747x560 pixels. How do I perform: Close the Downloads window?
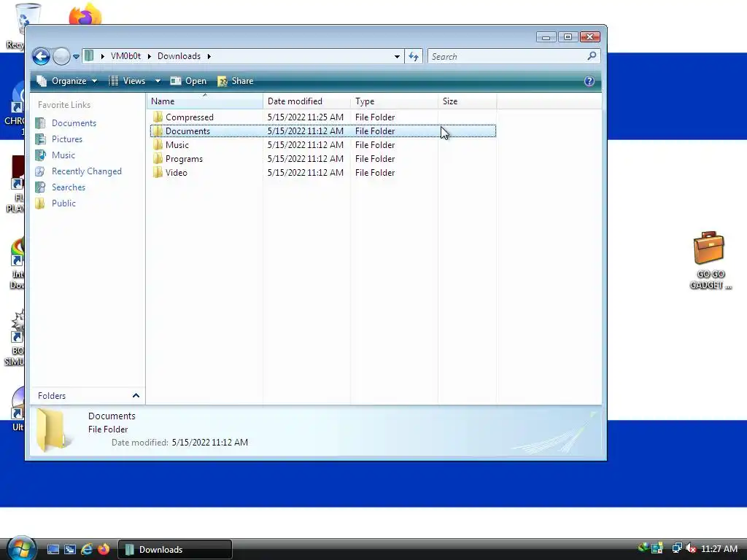(589, 36)
